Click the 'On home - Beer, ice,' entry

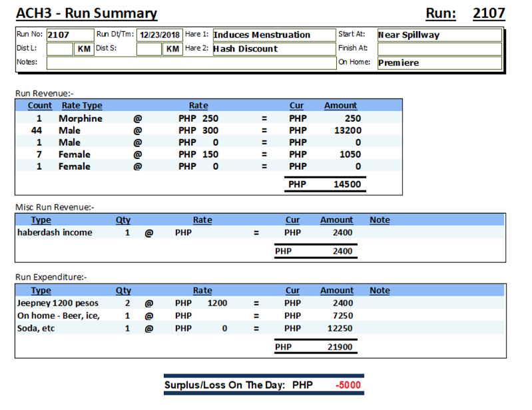click(x=58, y=315)
